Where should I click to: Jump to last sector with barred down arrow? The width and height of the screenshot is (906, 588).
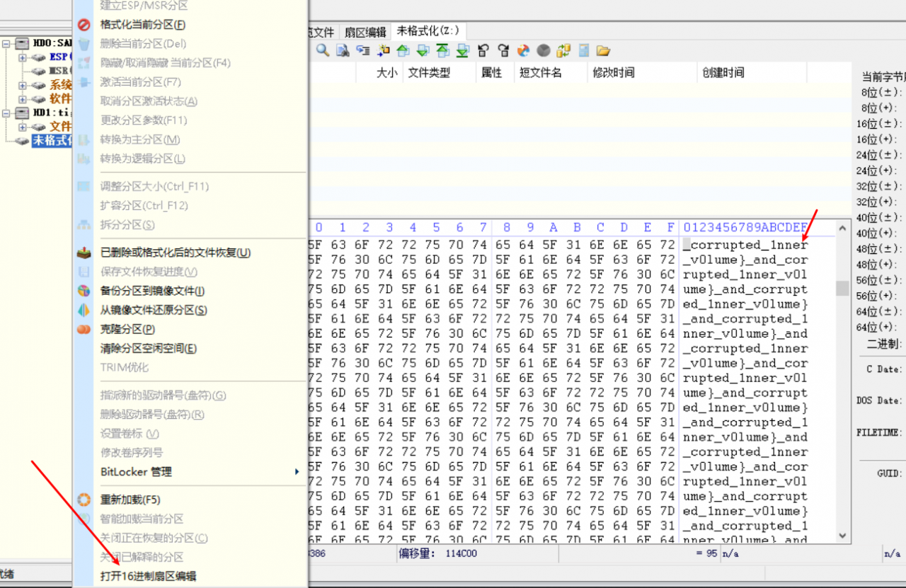(x=463, y=50)
